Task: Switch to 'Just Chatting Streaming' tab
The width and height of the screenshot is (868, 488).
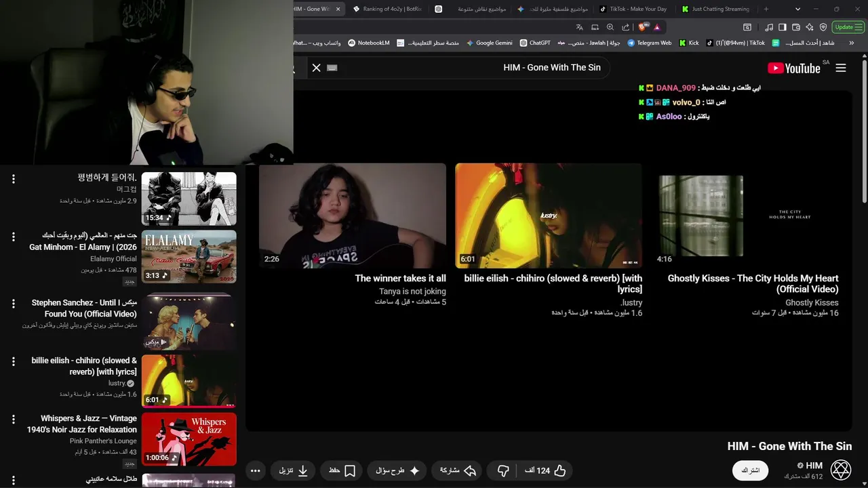Action: (x=716, y=9)
